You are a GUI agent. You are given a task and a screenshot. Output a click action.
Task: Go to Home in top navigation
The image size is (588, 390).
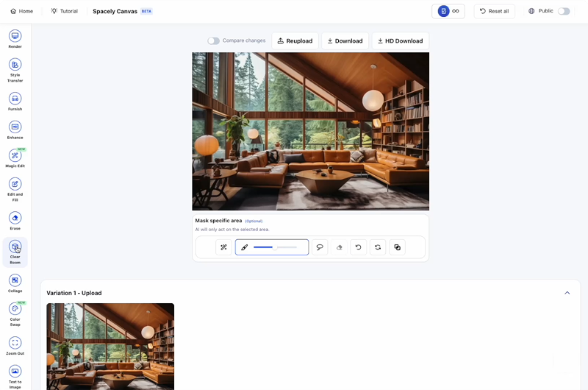click(22, 11)
